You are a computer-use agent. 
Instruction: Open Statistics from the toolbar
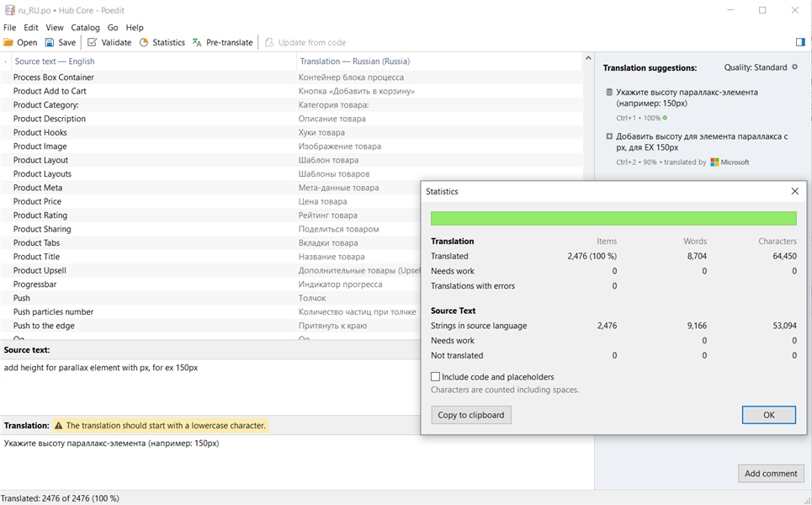click(x=162, y=42)
